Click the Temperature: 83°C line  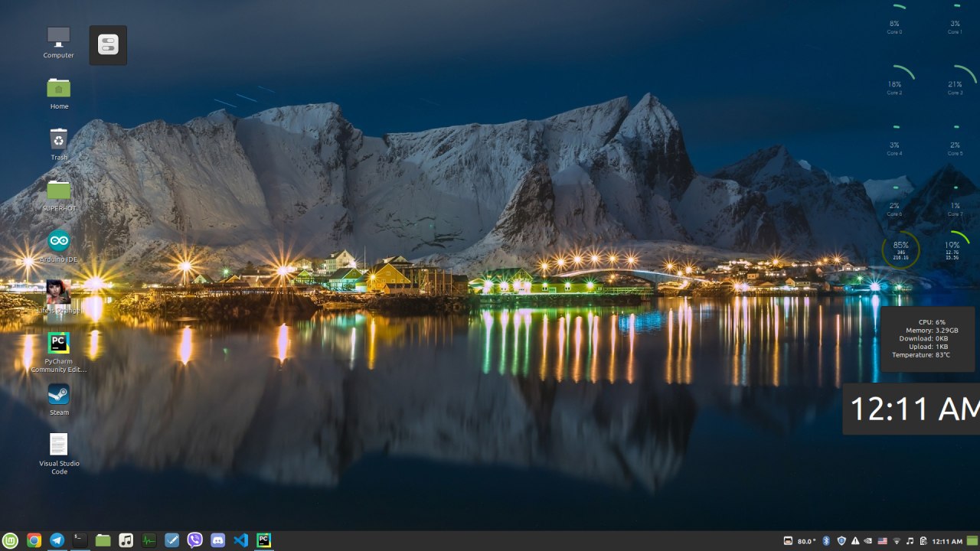(921, 355)
